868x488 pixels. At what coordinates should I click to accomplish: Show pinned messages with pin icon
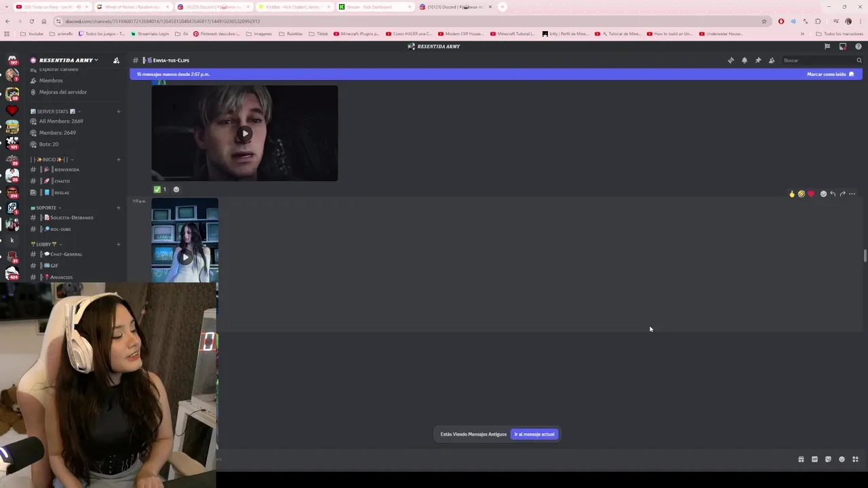(x=758, y=60)
